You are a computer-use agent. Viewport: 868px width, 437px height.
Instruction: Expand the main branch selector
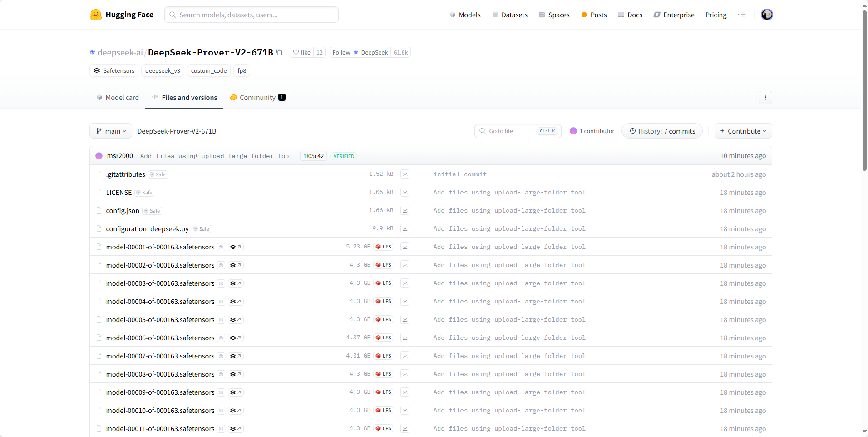point(111,131)
